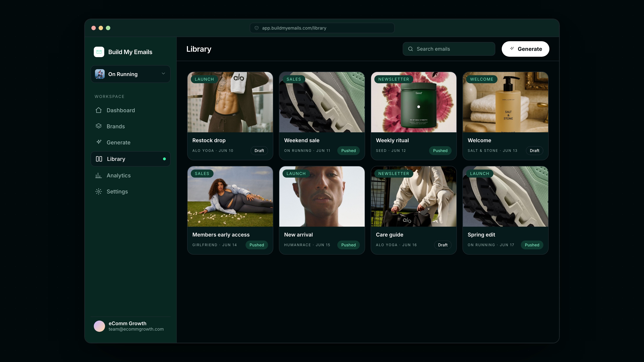Click the search magnifier icon
The image size is (644, 362).
click(x=411, y=49)
